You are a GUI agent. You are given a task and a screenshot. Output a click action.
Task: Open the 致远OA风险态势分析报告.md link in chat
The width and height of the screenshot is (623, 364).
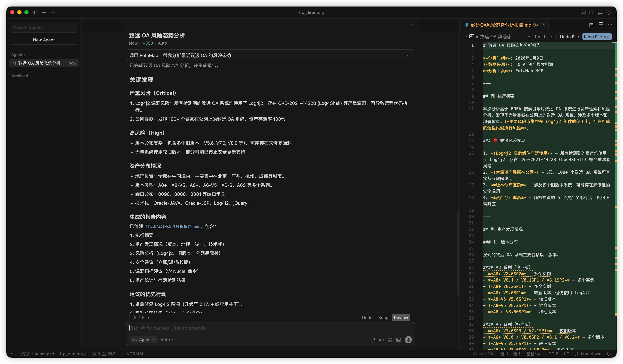point(172,226)
